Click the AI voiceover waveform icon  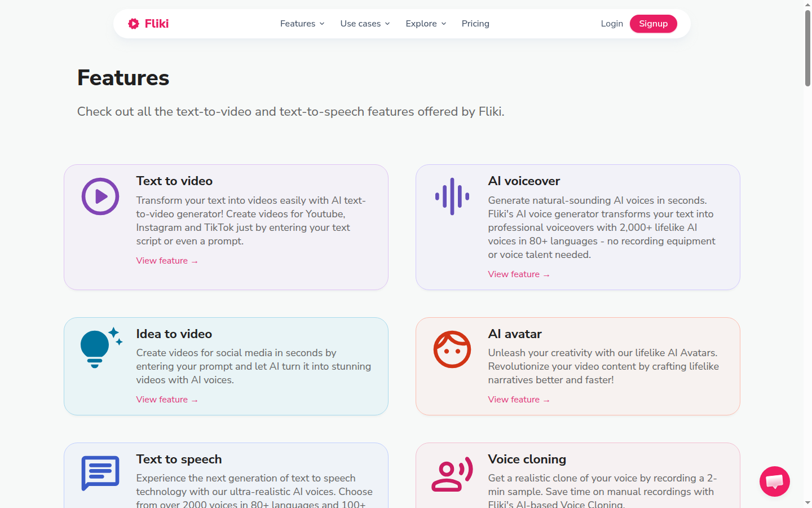coord(452,196)
